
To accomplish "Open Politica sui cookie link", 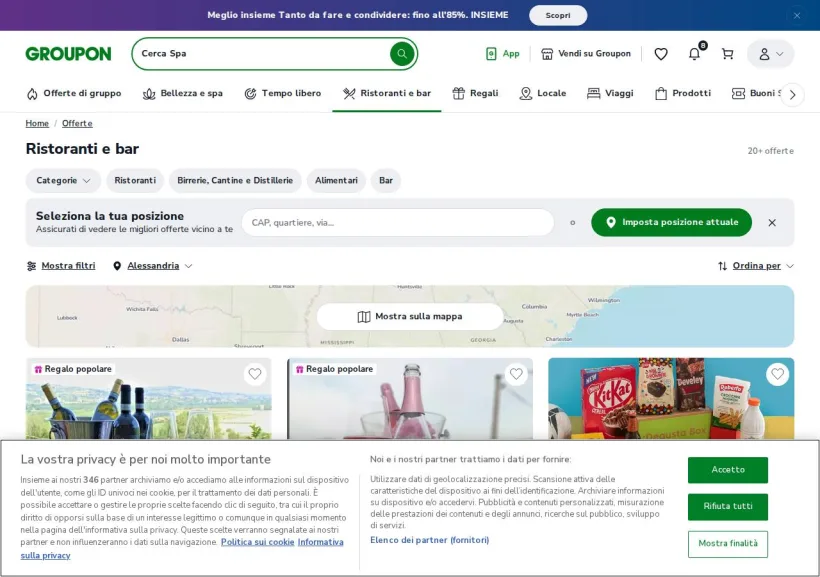I will pos(257,542).
